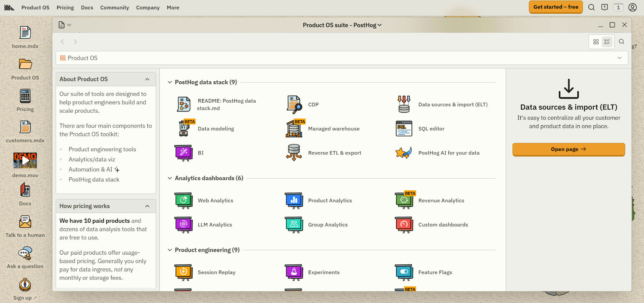Click 'Product engineering tools' in the list

tap(102, 149)
